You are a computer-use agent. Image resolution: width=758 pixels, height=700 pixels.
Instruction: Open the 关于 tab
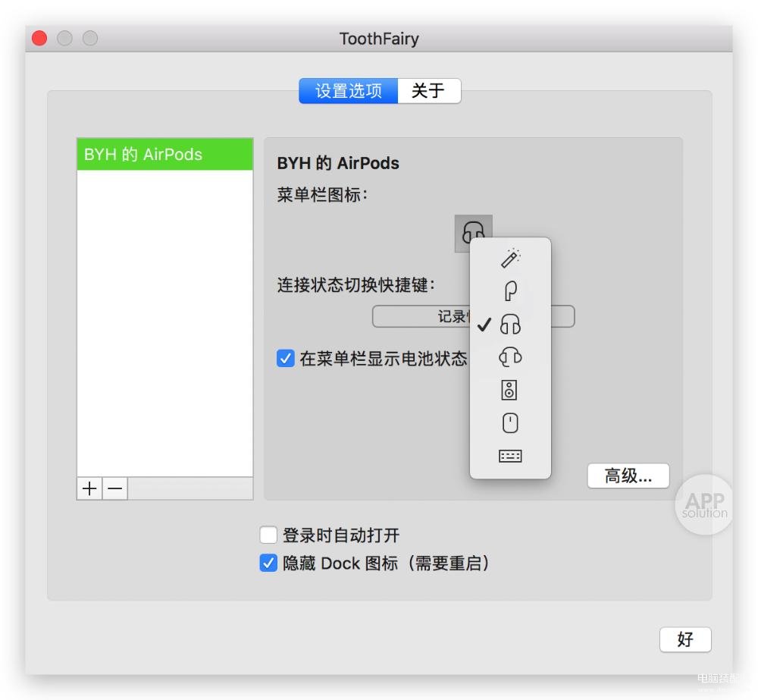pyautogui.click(x=429, y=91)
